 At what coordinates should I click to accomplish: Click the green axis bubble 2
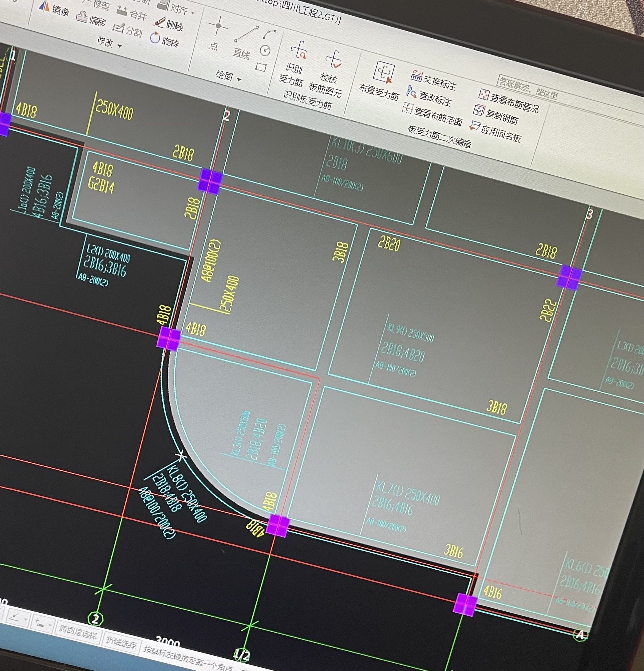click(96, 619)
